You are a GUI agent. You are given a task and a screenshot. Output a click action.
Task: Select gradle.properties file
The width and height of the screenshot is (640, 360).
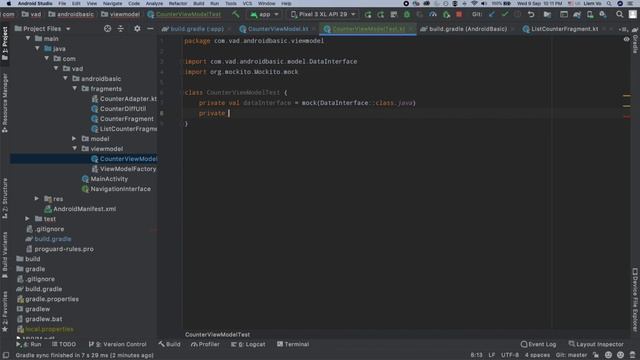pos(48,299)
